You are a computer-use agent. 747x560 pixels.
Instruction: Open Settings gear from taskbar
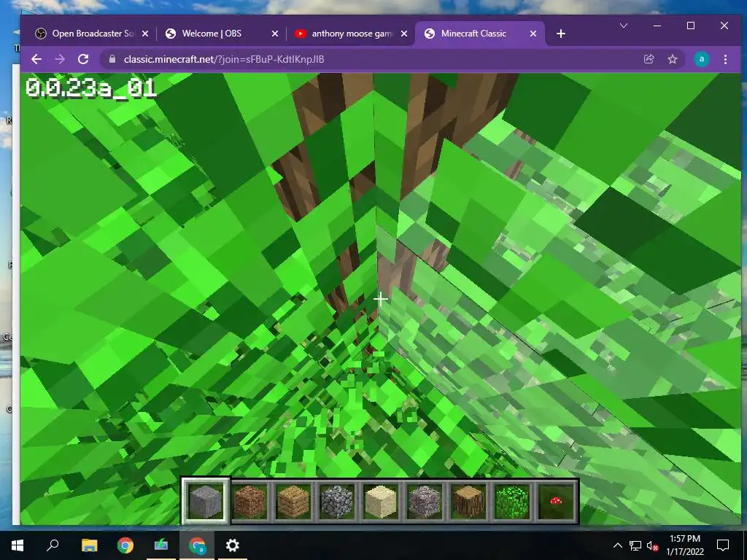[233, 545]
